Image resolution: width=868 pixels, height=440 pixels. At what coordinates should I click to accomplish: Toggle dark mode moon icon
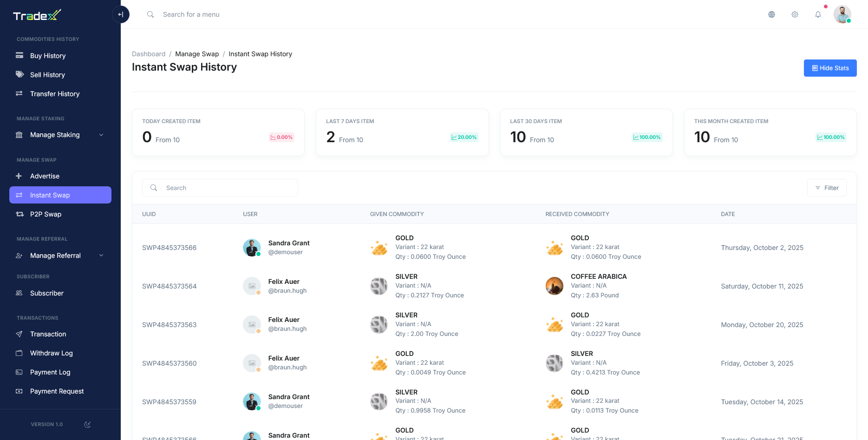(87, 424)
